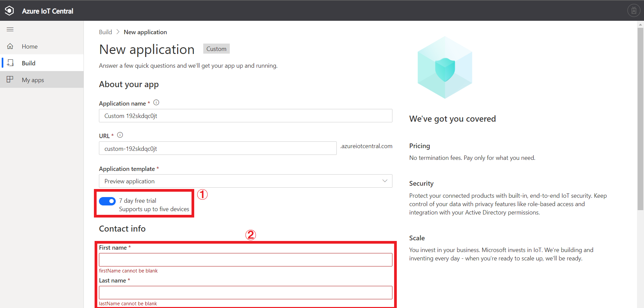Click the Security heading

(421, 183)
